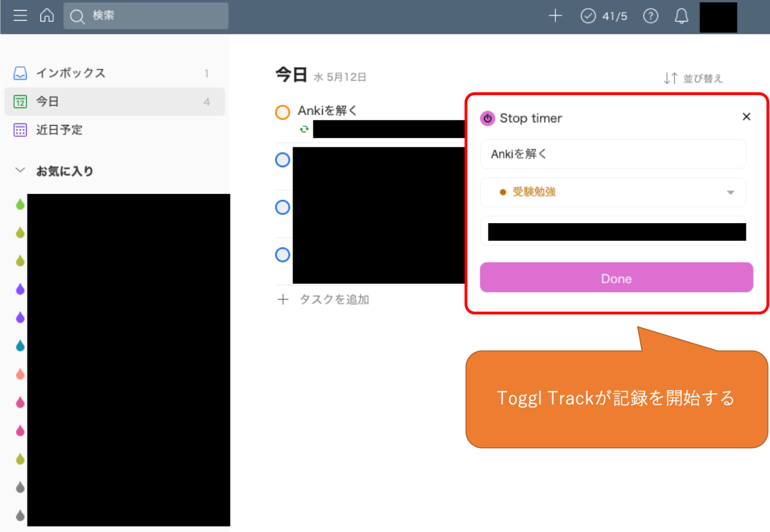
Task: Open インボックス in the sidebar
Action: pos(114,73)
